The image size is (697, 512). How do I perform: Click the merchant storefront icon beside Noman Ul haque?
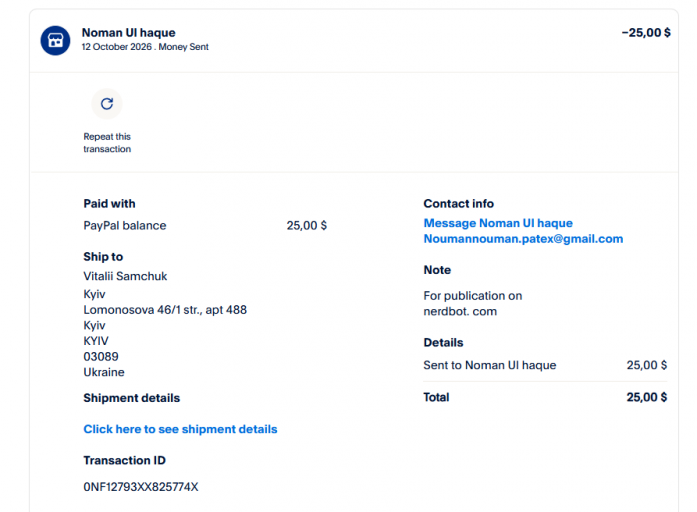pos(55,40)
